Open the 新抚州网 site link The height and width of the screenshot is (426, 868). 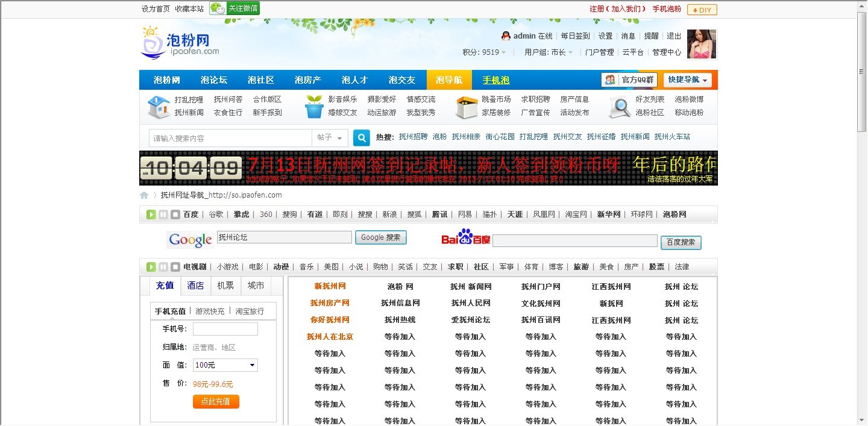(x=330, y=287)
